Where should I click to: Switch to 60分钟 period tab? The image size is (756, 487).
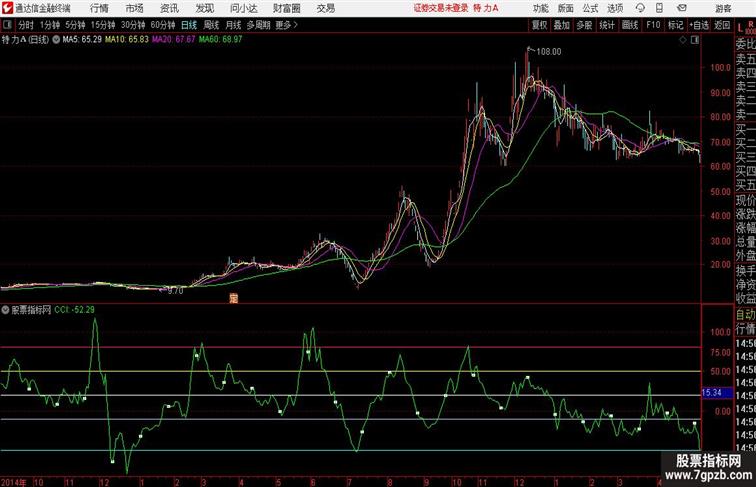click(163, 25)
